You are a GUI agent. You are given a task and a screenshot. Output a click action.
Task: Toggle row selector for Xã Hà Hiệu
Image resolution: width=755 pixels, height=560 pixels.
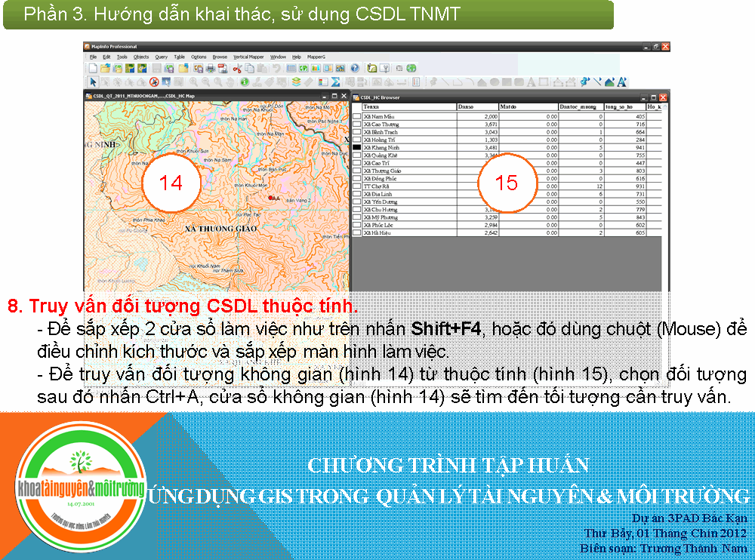[357, 232]
